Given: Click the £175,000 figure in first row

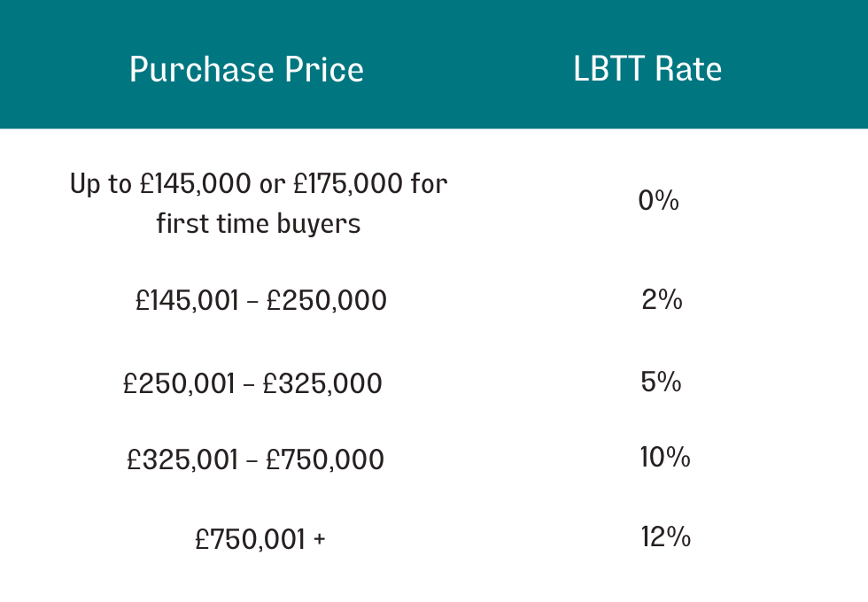Looking at the screenshot, I should 348,184.
